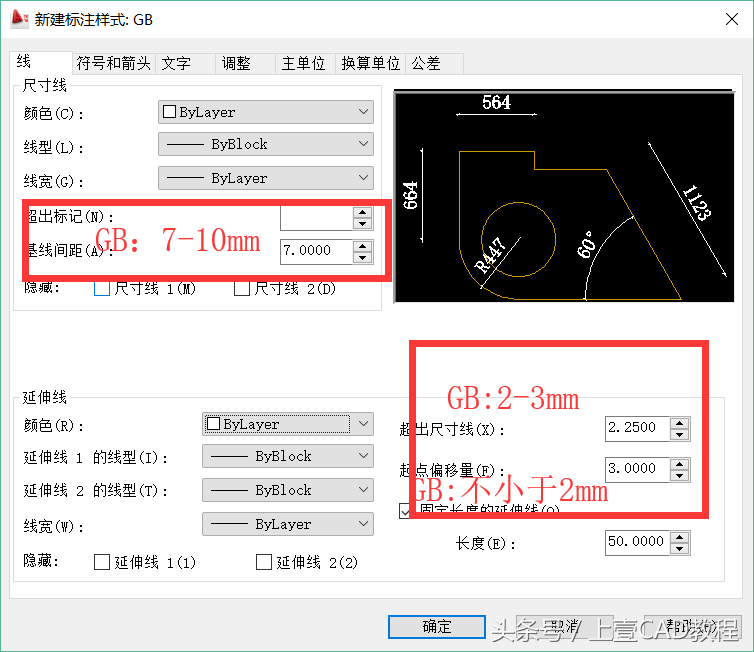This screenshot has height=652, width=754.
Task: Switch to the 主单位 tab
Action: click(305, 63)
